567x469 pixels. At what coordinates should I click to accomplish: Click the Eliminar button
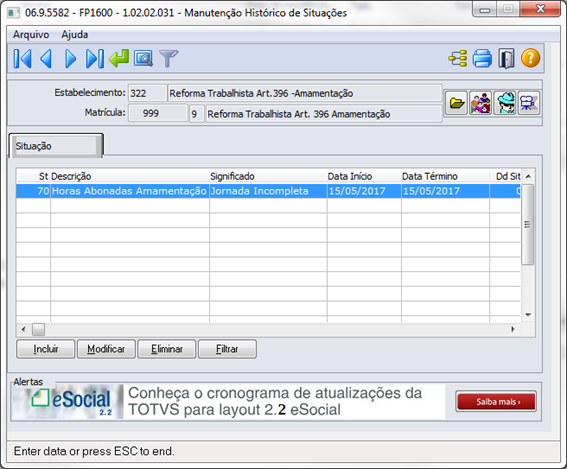tap(167, 349)
